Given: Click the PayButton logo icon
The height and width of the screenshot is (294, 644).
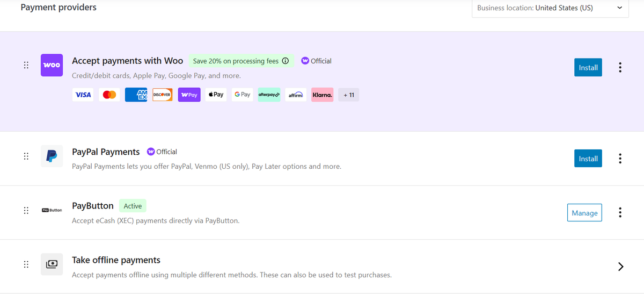Looking at the screenshot, I should [x=52, y=210].
